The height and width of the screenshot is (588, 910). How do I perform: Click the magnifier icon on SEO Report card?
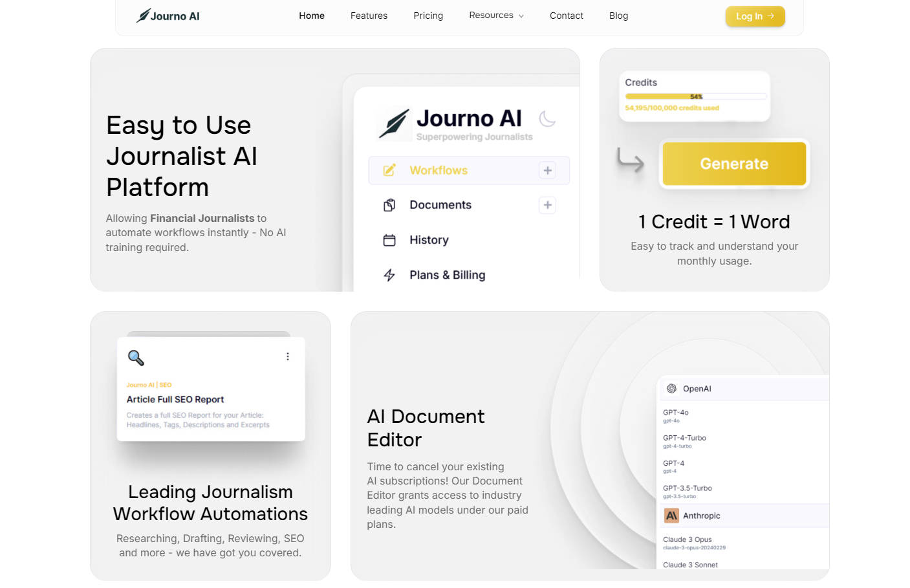pos(136,358)
